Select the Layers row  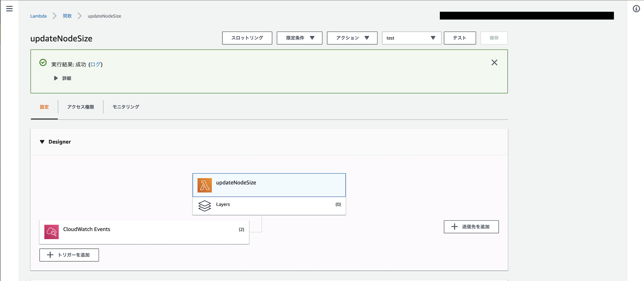(269, 206)
